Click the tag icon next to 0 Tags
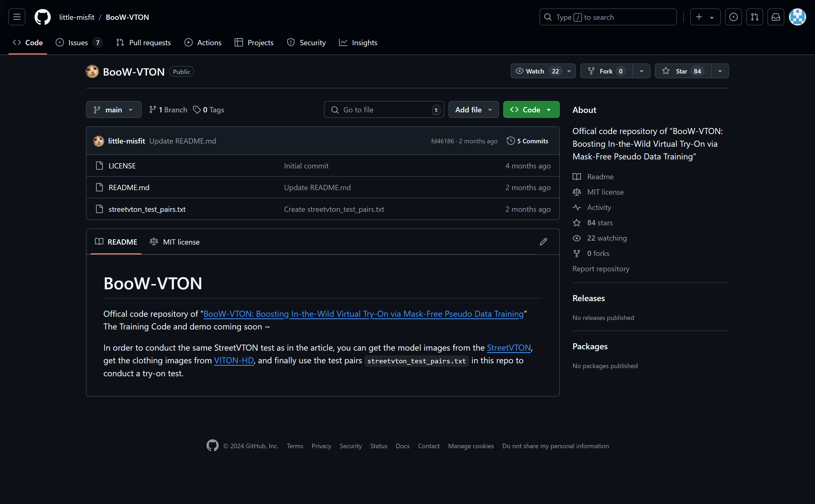This screenshot has width=815, height=504. [197, 110]
